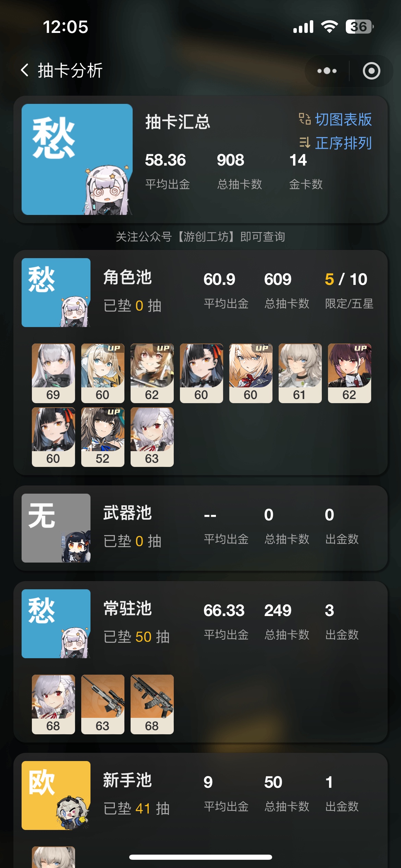Tap the yellow 欧 beginner pool badge
Viewport: 401px width, 868px height.
click(56, 795)
